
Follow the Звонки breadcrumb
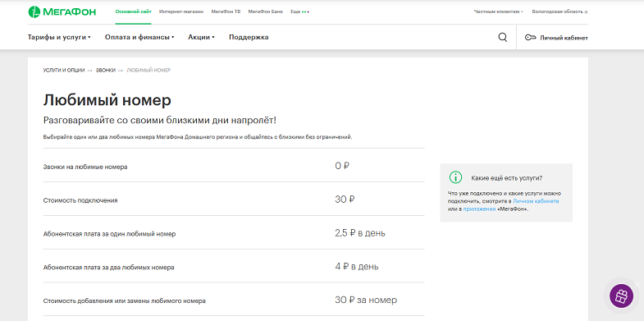tap(106, 71)
